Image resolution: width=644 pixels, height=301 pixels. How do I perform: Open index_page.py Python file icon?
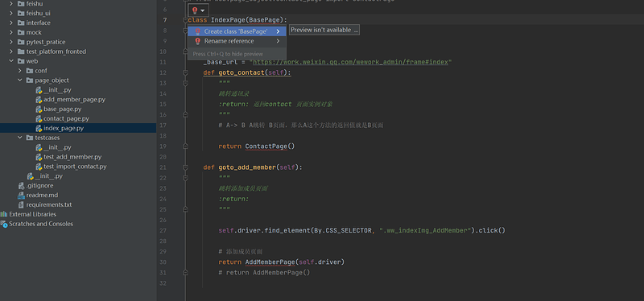(39, 128)
